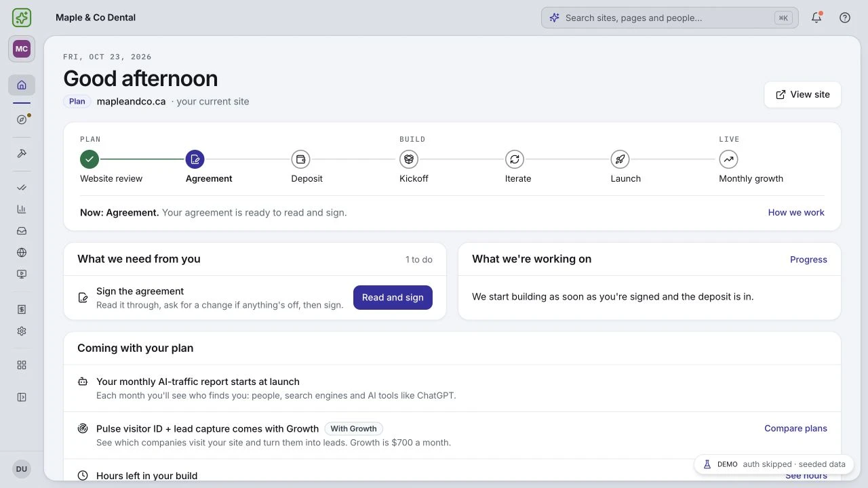The height and width of the screenshot is (488, 868).
Task: Open the globe sidebar icon
Action: coord(22,253)
